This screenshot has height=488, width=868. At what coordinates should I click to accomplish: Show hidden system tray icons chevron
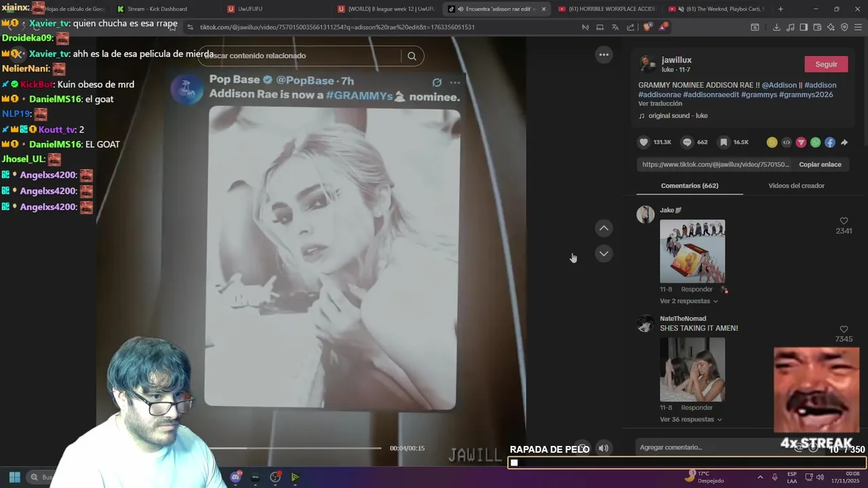coord(759,477)
